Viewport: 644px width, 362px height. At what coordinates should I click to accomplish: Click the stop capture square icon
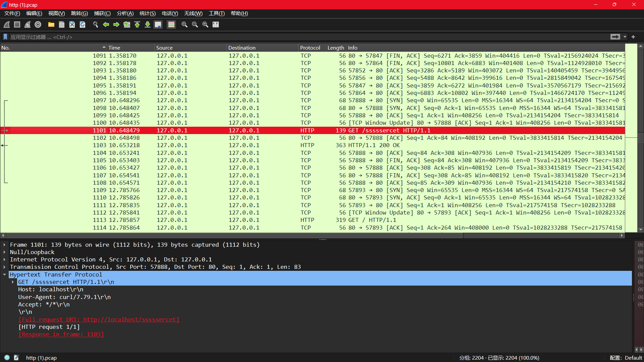click(x=17, y=24)
